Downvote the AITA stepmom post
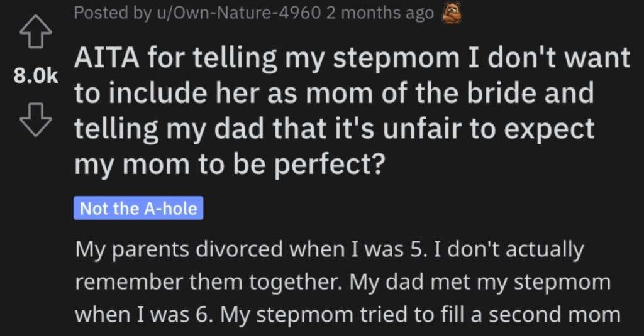Image resolution: width=644 pixels, height=336 pixels. [x=36, y=119]
